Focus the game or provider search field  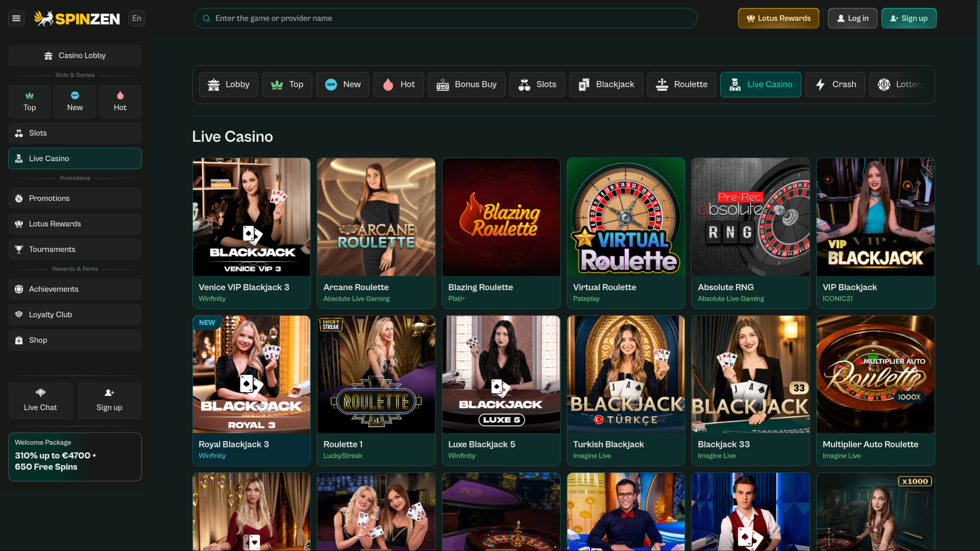pos(445,18)
